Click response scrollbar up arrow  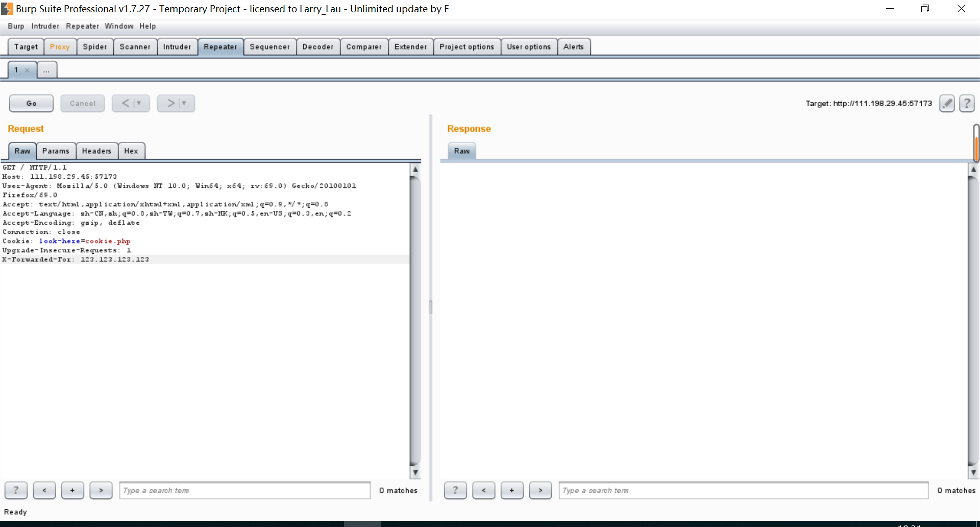point(973,169)
